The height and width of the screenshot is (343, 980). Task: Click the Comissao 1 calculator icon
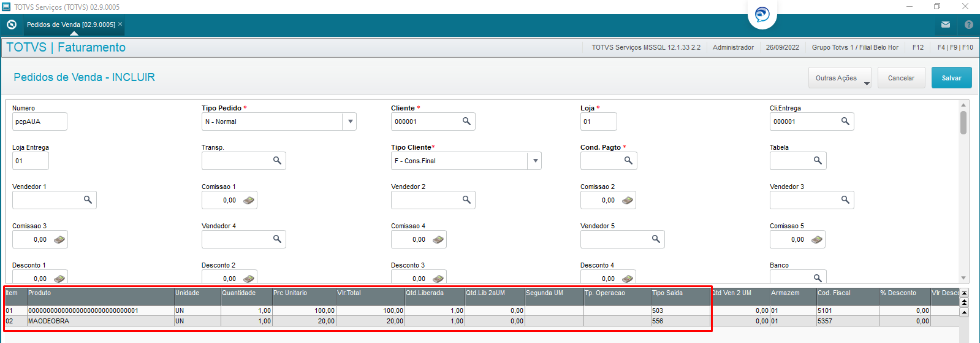point(248,200)
